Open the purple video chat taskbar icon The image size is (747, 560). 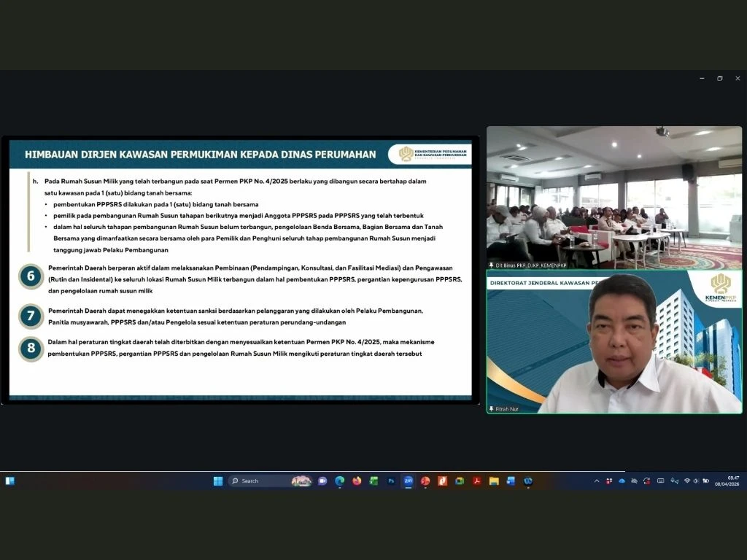coord(322,481)
